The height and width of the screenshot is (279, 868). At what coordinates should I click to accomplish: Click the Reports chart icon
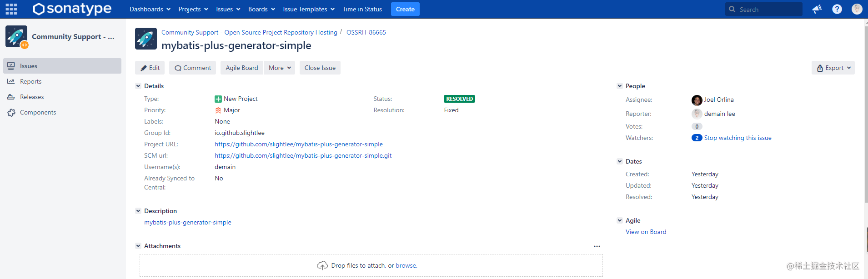tap(11, 81)
